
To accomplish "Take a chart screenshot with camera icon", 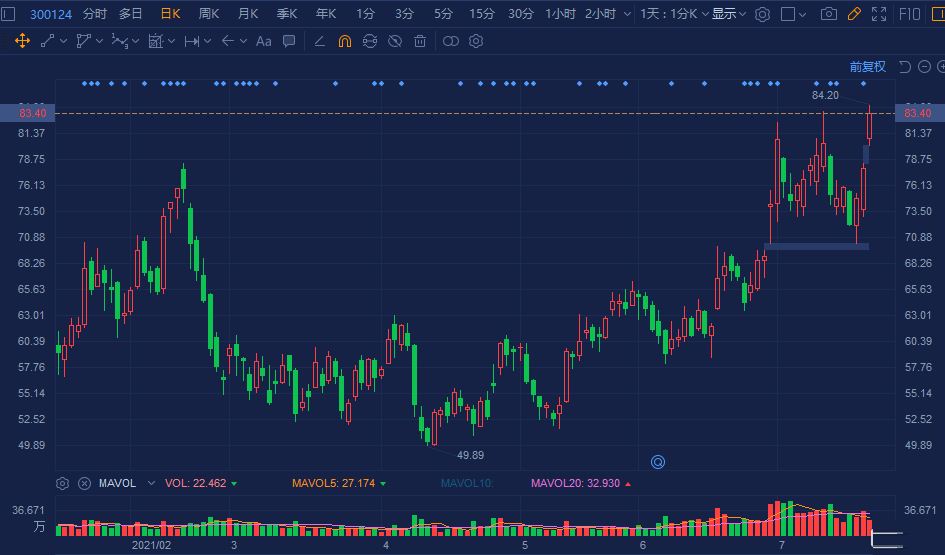I will pyautogui.click(x=828, y=14).
